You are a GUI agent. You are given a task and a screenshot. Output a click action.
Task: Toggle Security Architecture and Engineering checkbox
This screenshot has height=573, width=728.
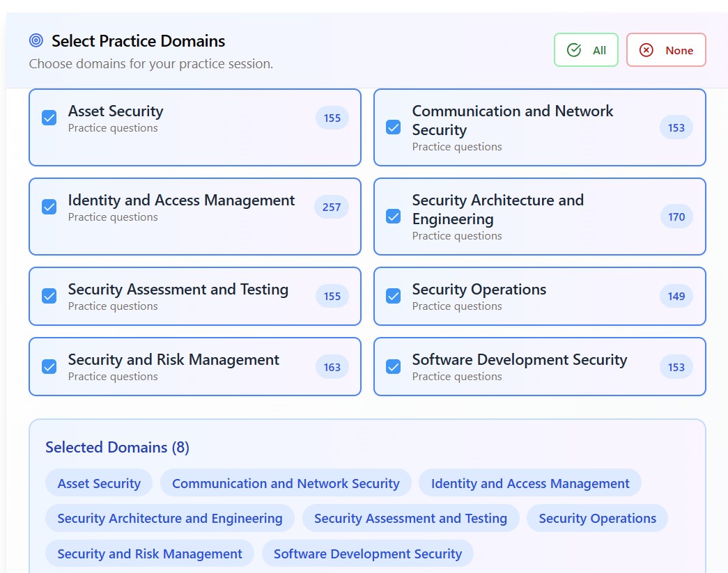click(x=393, y=217)
